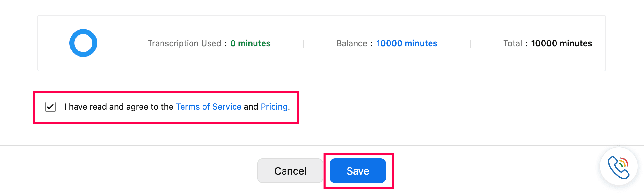
Task: Click the "Transcription Used" label
Action: 184,43
